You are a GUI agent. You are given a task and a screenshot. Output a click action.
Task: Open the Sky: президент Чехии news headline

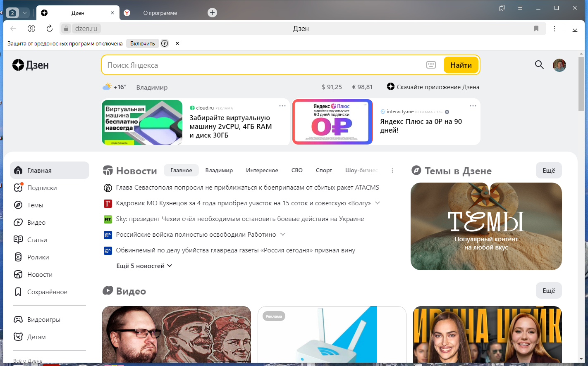(240, 219)
